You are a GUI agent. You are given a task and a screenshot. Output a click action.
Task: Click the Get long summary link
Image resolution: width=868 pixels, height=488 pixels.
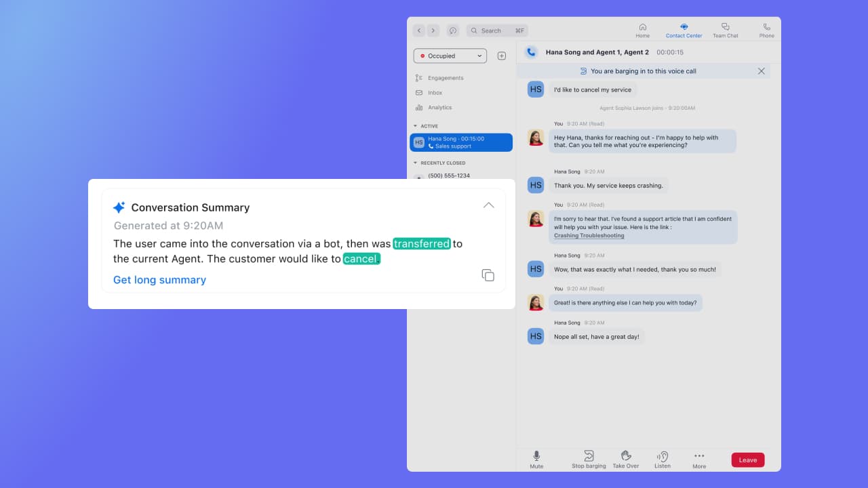pos(159,280)
